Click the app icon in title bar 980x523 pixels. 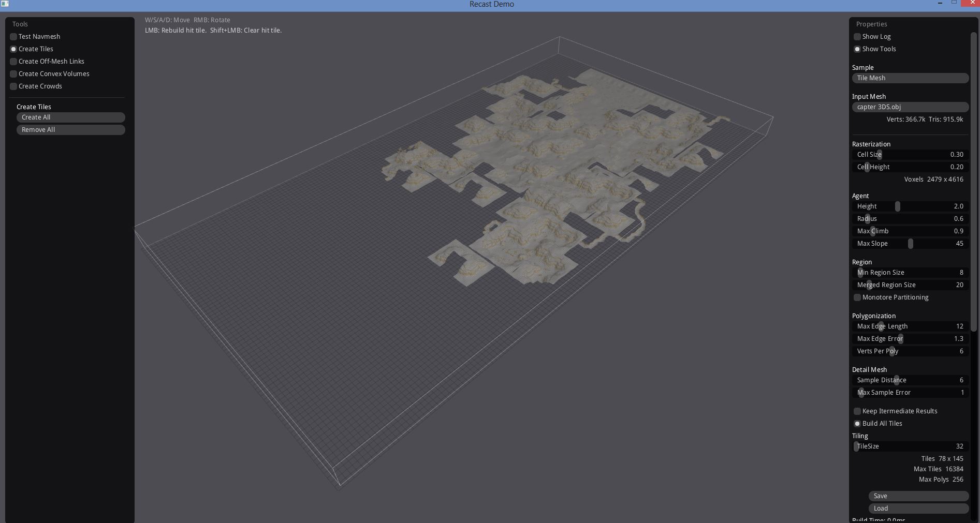[x=5, y=4]
